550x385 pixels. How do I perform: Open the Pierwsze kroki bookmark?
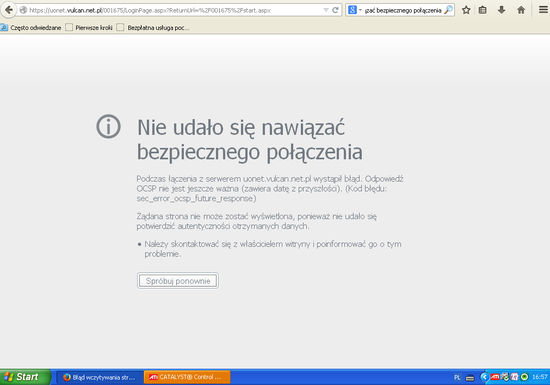pyautogui.click(x=89, y=28)
